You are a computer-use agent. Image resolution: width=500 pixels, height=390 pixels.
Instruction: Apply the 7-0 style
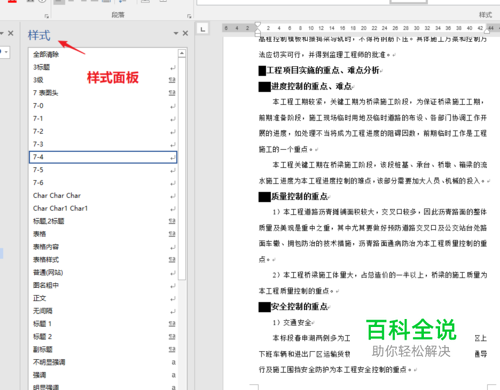click(103, 106)
